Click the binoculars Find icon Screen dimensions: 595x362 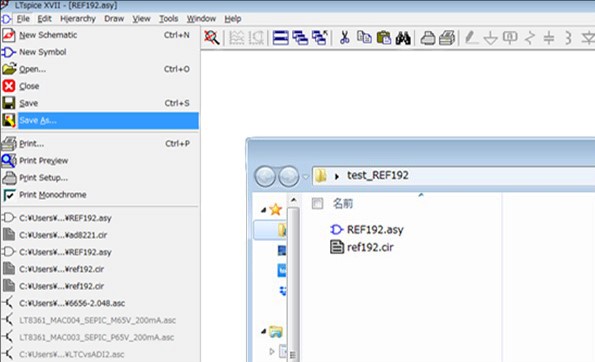(403, 38)
